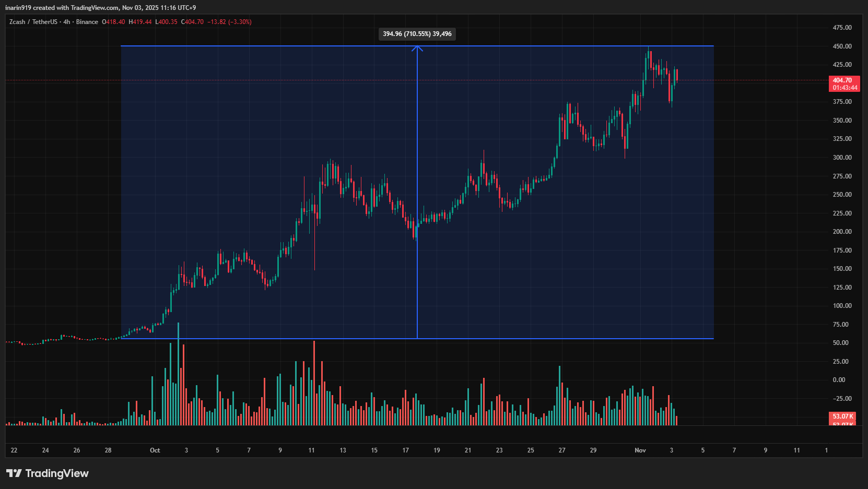Select the 17 date label on the time axis
Image resolution: width=868 pixels, height=489 pixels.
[405, 450]
